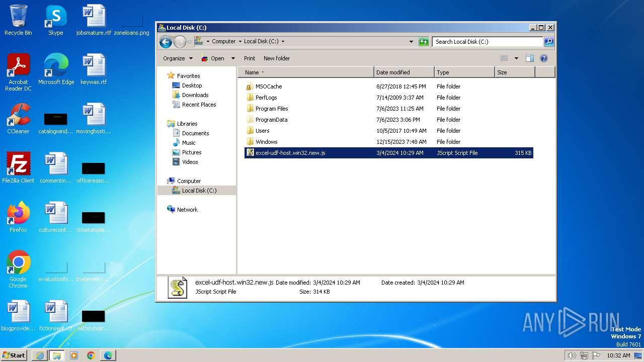Image resolution: width=644 pixels, height=362 pixels.
Task: Open the Start menu
Action: click(x=14, y=355)
